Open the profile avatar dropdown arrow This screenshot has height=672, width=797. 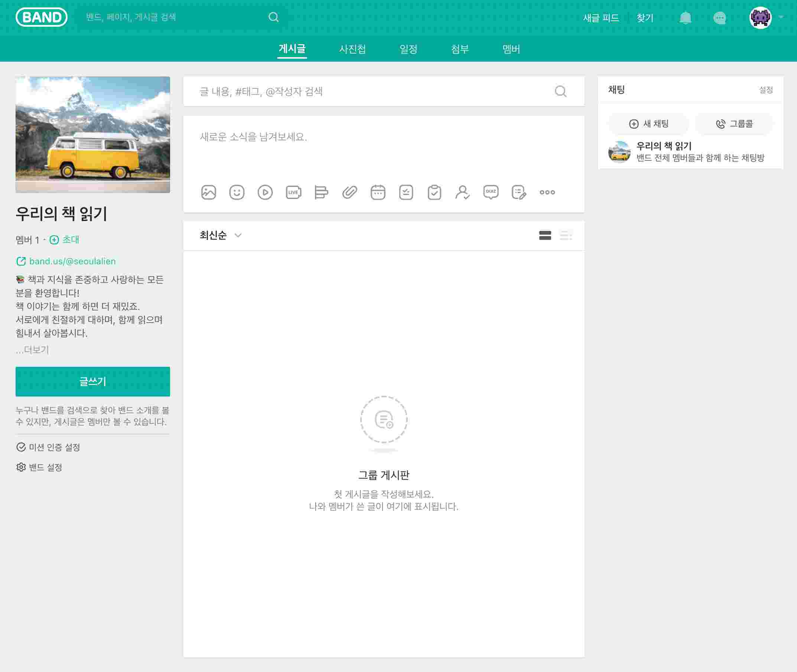781,17
